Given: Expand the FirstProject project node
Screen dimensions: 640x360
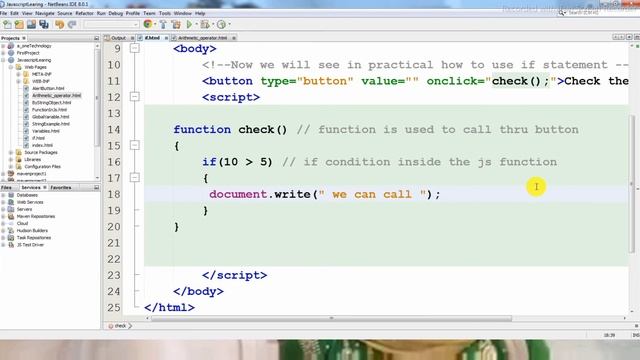Looking at the screenshot, I should 3,53.
